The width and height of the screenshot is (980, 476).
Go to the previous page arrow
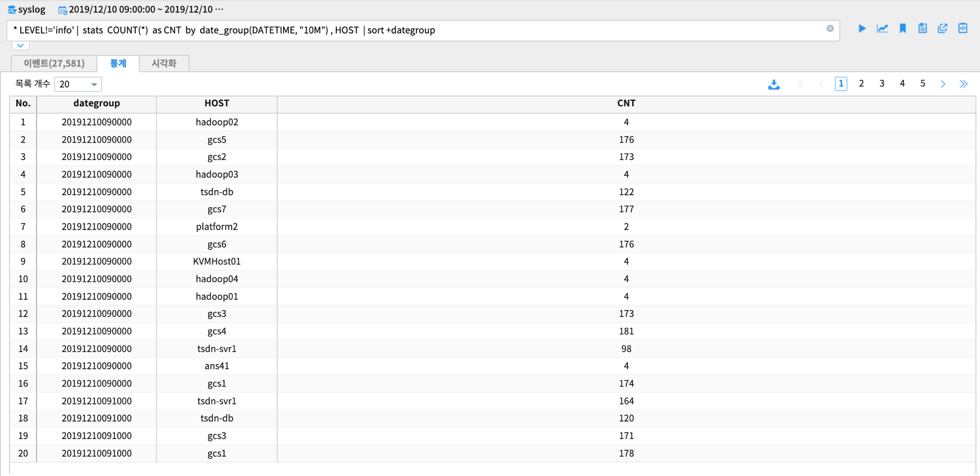coord(821,84)
